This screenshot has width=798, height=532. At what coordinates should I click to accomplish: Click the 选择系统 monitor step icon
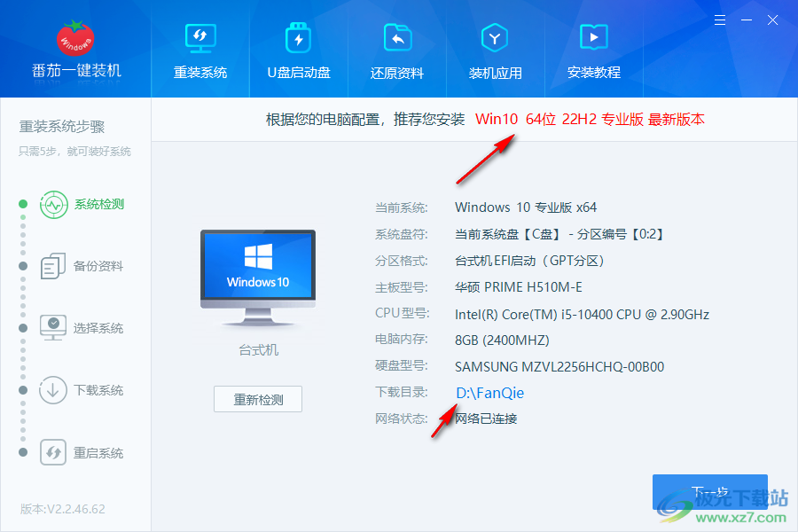coord(53,328)
